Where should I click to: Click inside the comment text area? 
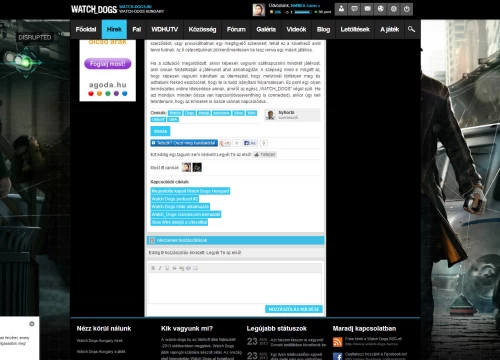coord(235,288)
